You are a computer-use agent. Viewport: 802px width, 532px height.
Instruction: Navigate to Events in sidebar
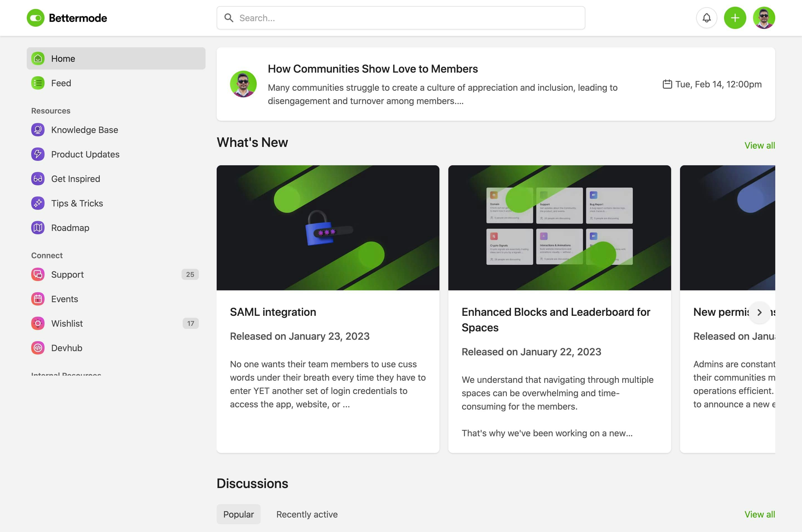tap(65, 299)
